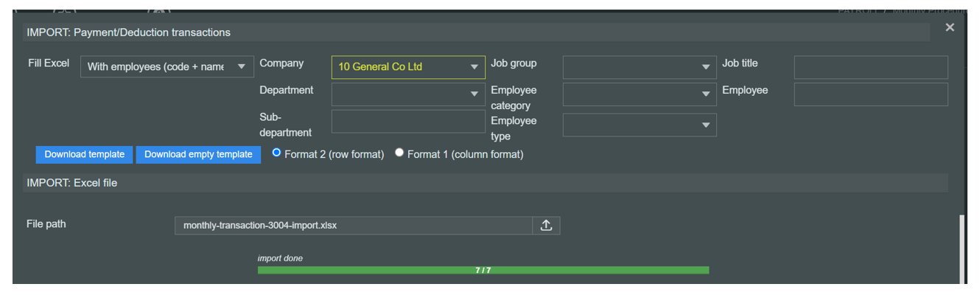Image resolution: width=980 pixels, height=298 pixels.
Task: Click the vertical scrollbar on right
Action: 961,249
